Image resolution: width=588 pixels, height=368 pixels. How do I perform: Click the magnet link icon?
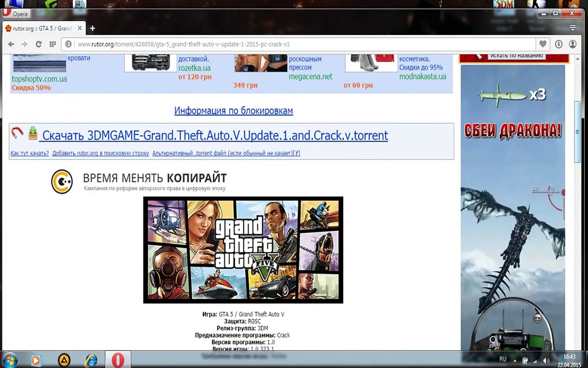[x=17, y=133]
